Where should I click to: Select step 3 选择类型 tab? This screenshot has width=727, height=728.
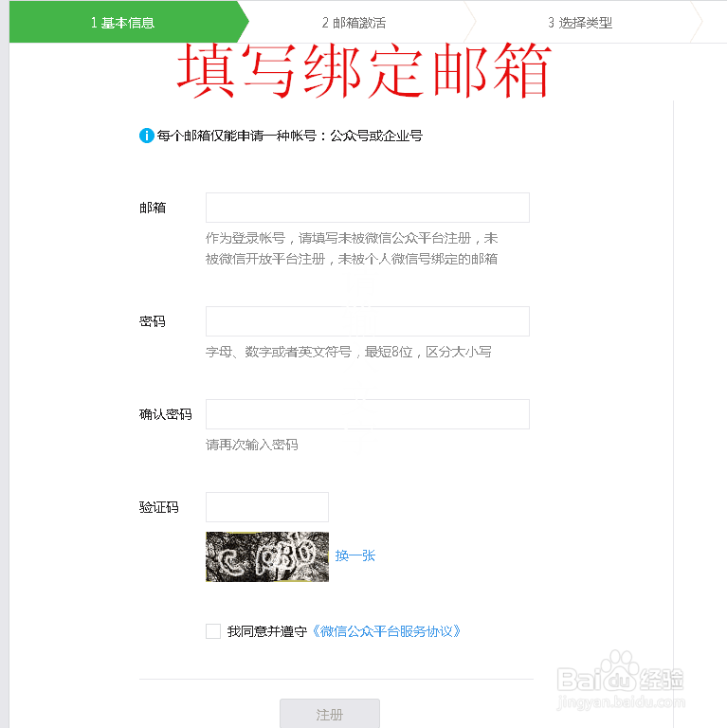click(x=580, y=23)
